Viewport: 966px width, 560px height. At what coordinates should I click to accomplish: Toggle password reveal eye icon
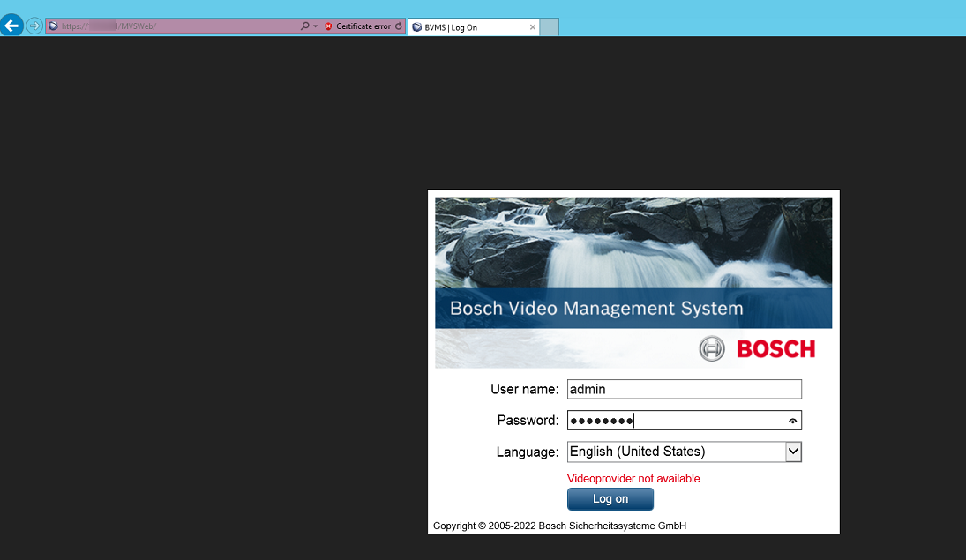(793, 422)
